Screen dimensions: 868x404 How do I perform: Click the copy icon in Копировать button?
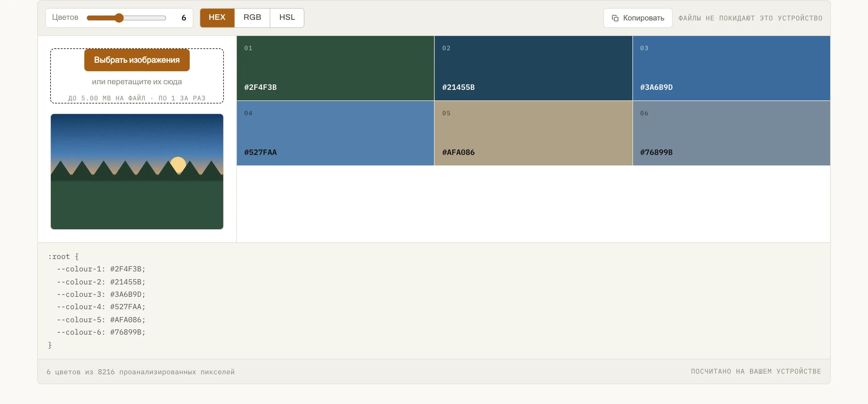[615, 18]
